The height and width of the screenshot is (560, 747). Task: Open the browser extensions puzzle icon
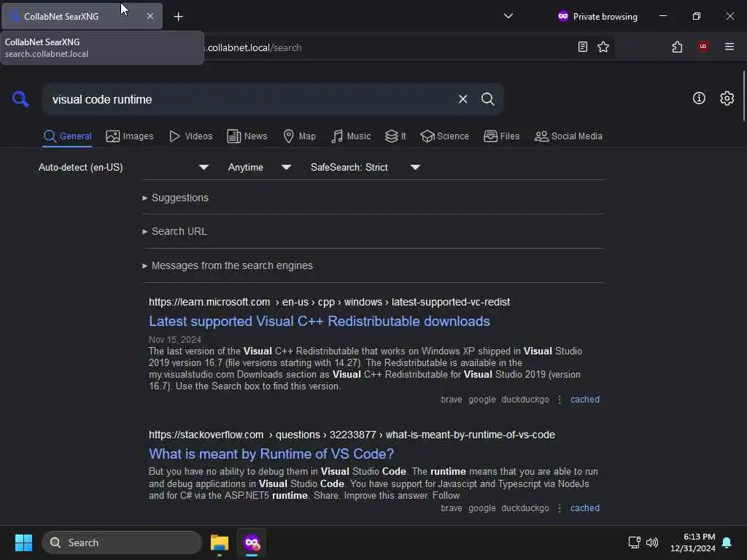click(x=677, y=47)
